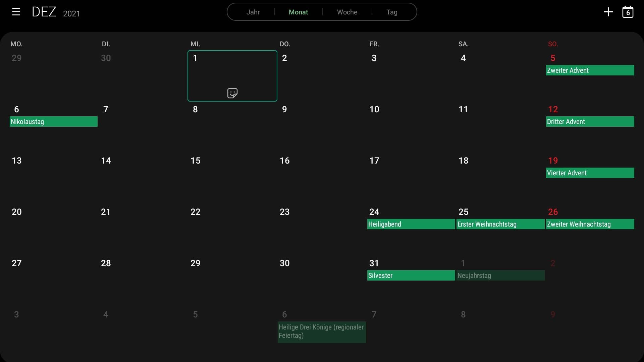The width and height of the screenshot is (644, 362).
Task: Select the day cell for December 15
Action: point(232,178)
